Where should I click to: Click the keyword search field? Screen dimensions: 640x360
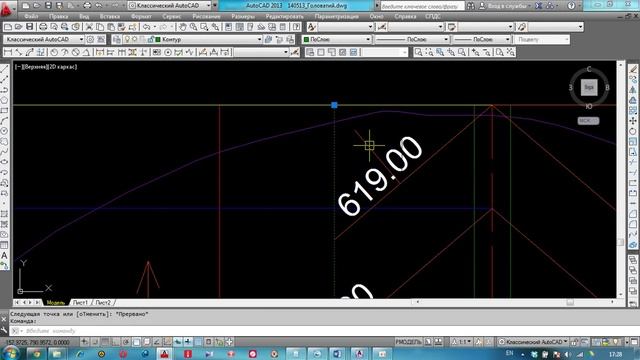422,6
